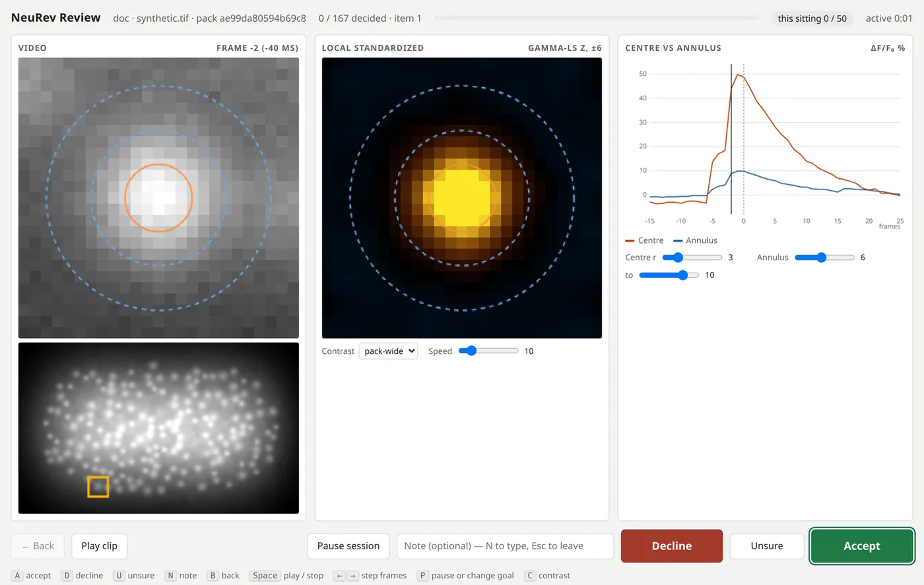Click the 'C contrast' shortcut hint
The width and height of the screenshot is (924, 585).
(x=547, y=576)
